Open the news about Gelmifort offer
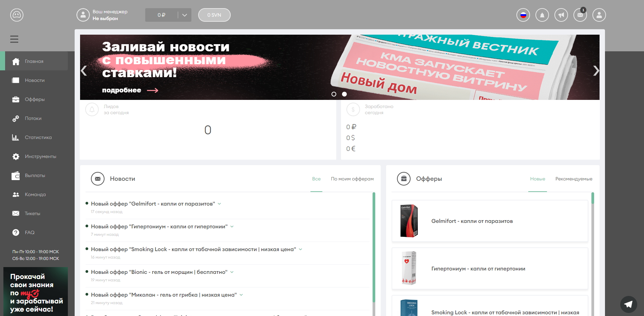Screen dimensions: 644x316 (153, 204)
